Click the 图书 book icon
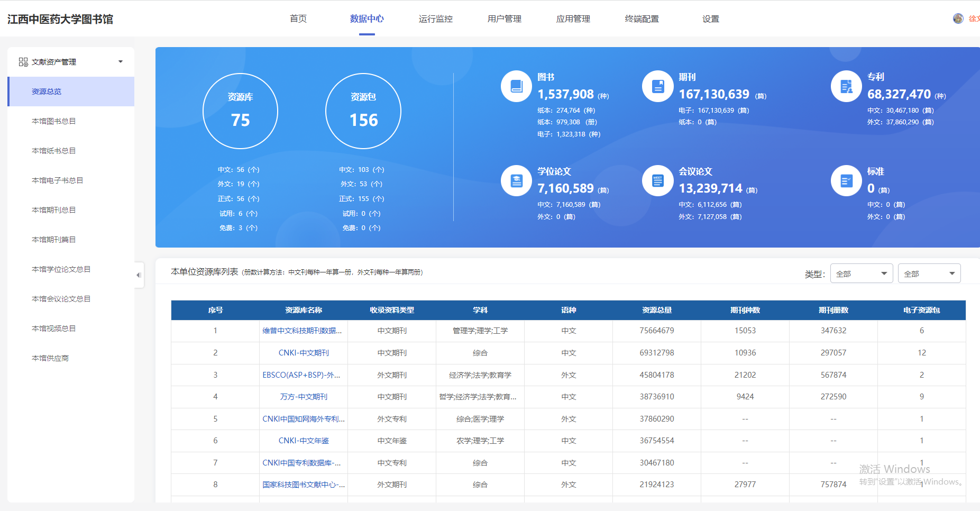Image resolution: width=980 pixels, height=511 pixels. 516,86
